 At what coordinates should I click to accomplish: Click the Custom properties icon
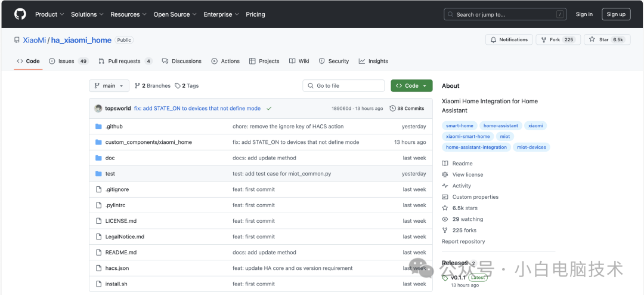coord(445,196)
